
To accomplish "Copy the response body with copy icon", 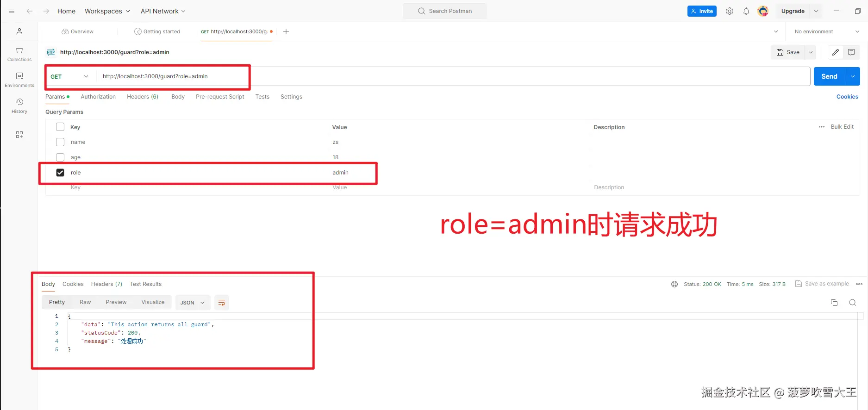I will 834,303.
